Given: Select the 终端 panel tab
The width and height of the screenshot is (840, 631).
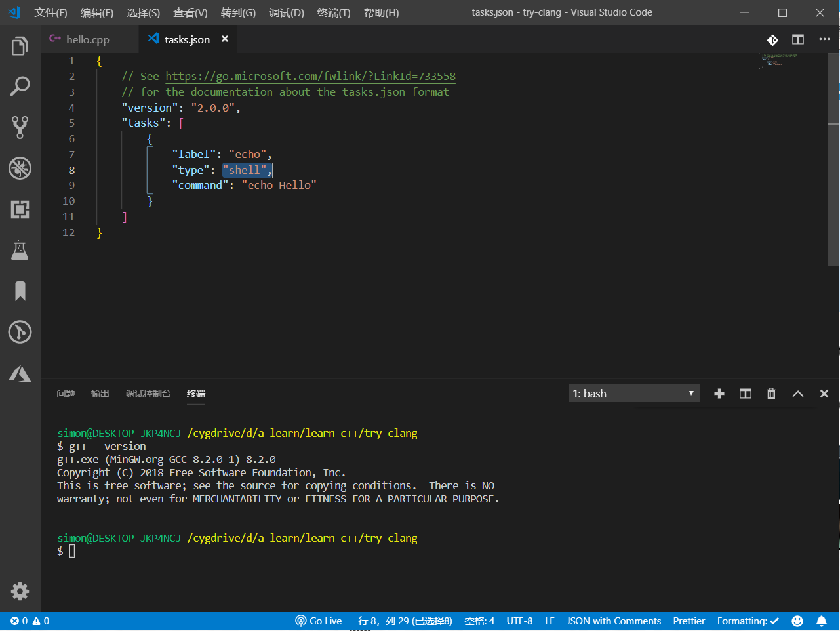Looking at the screenshot, I should click(x=196, y=394).
